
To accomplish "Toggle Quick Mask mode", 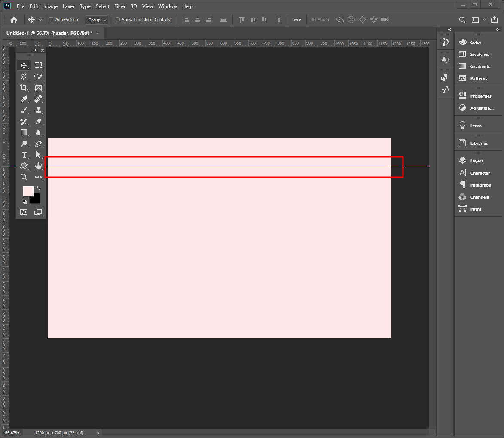I will (x=24, y=212).
